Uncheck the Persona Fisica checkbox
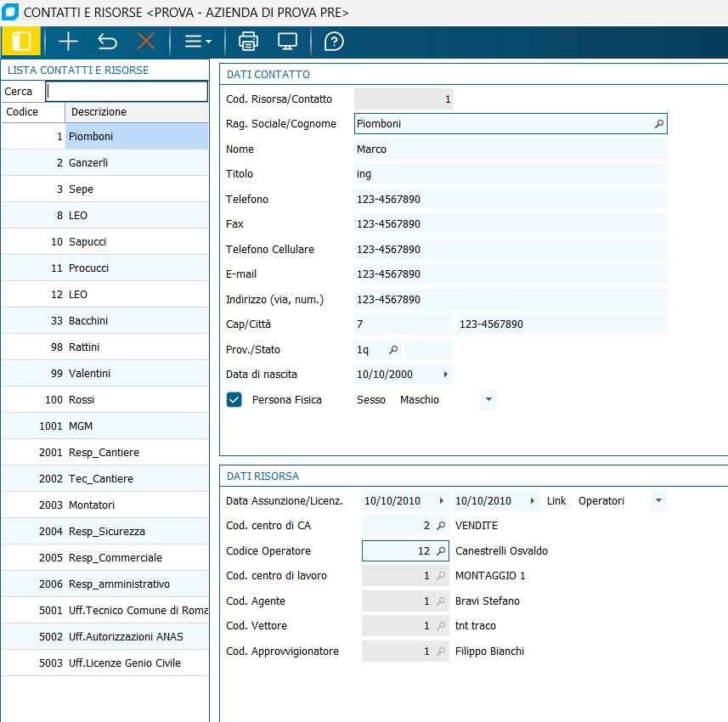The image size is (728, 722). pos(234,399)
